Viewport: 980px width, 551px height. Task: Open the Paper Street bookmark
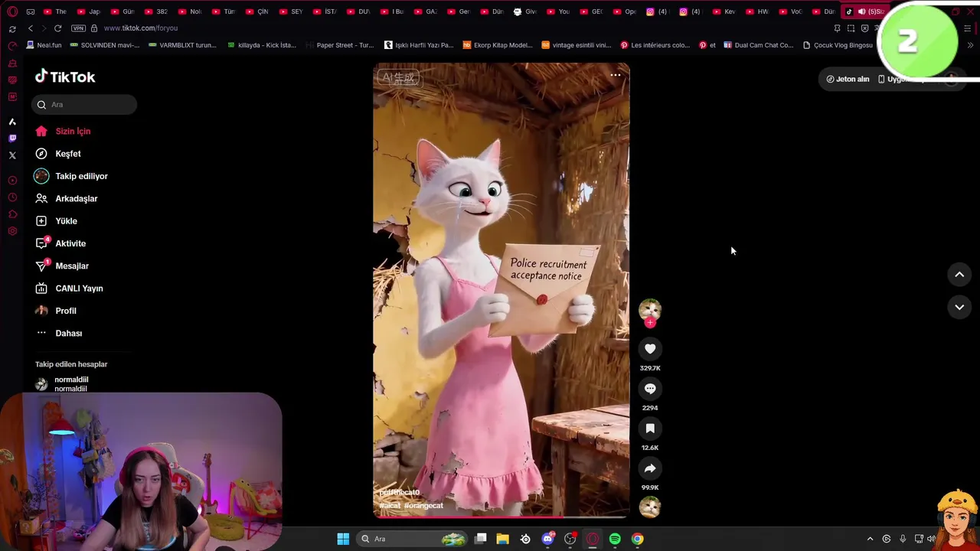click(x=340, y=45)
